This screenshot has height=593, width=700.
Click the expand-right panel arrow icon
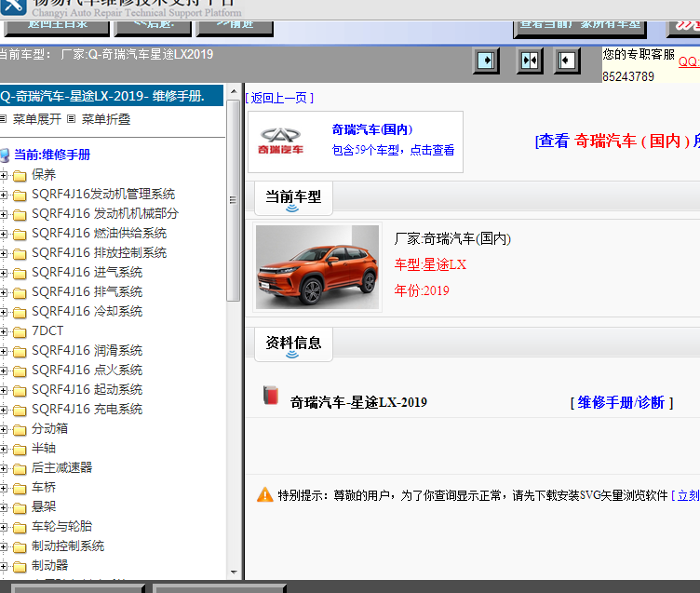[x=486, y=61]
